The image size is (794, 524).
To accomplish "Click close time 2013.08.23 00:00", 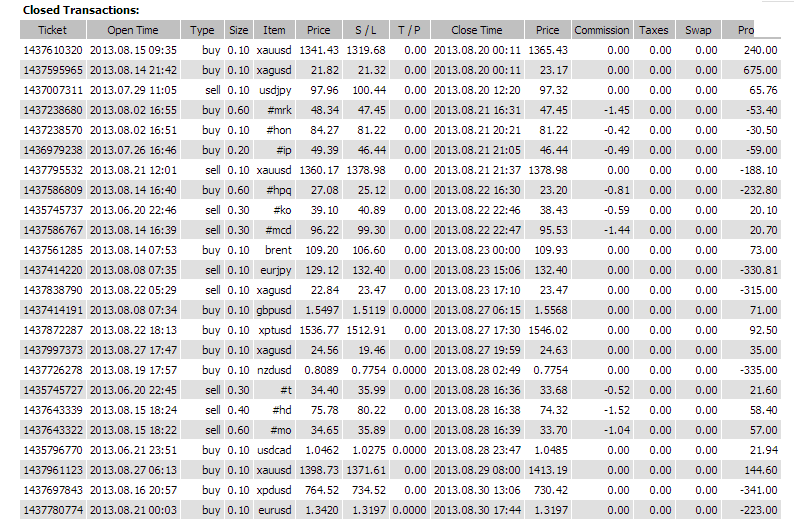I will (477, 250).
